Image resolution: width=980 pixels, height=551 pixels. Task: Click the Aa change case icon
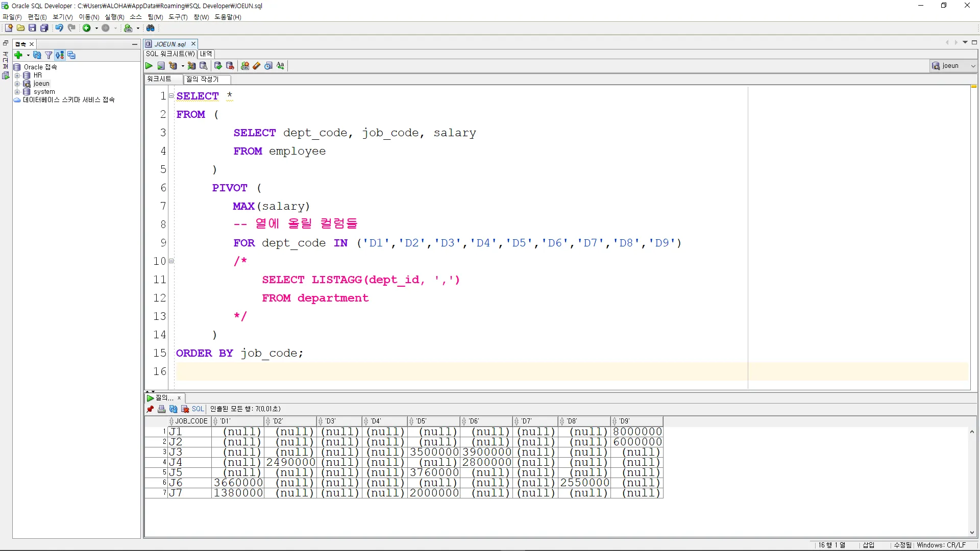280,66
